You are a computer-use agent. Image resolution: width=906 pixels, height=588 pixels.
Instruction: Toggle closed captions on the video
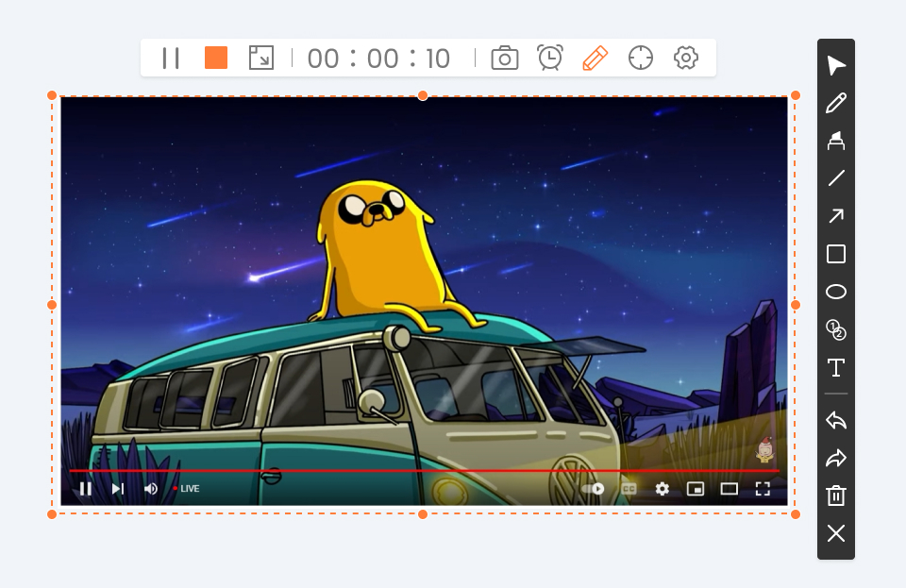(x=628, y=489)
